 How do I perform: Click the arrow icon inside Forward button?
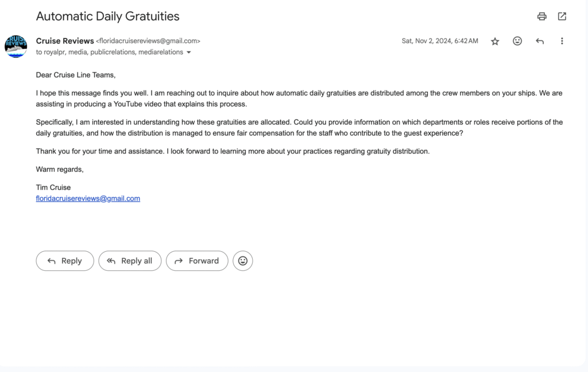179,261
